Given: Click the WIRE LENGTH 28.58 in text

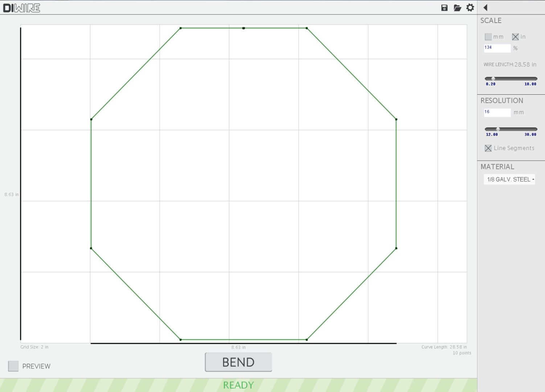Looking at the screenshot, I should click(x=510, y=64).
